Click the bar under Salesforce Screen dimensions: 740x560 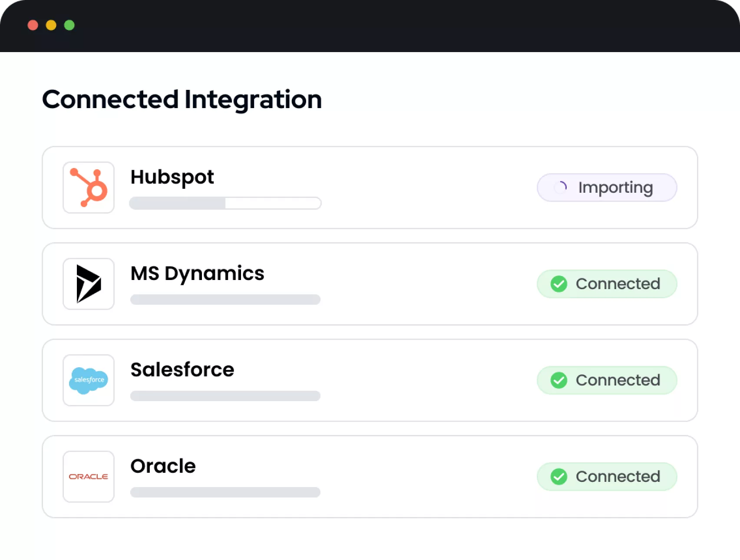click(x=225, y=396)
